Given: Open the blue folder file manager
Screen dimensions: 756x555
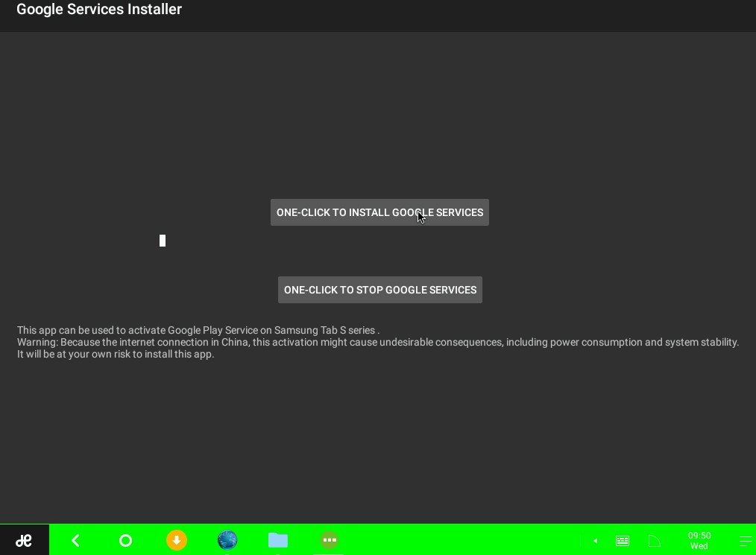Looking at the screenshot, I should coord(278,540).
